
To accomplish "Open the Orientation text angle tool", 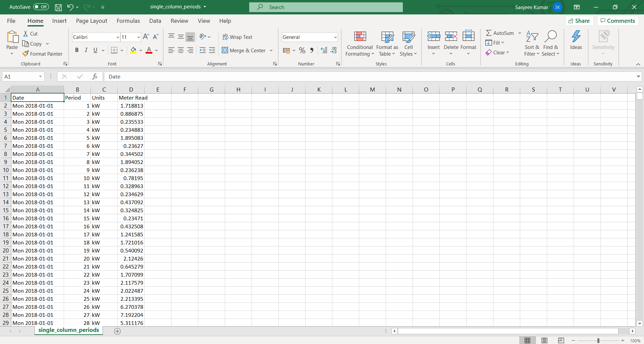I will click(203, 37).
